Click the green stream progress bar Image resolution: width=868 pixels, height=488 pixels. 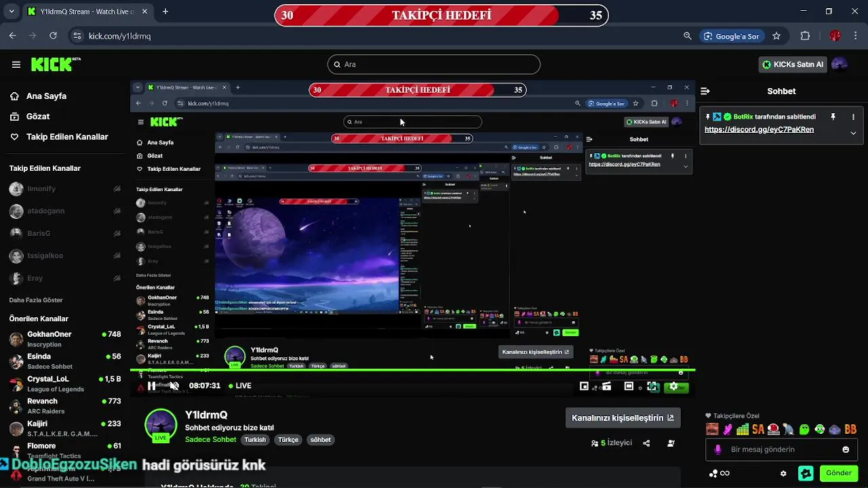click(x=412, y=371)
